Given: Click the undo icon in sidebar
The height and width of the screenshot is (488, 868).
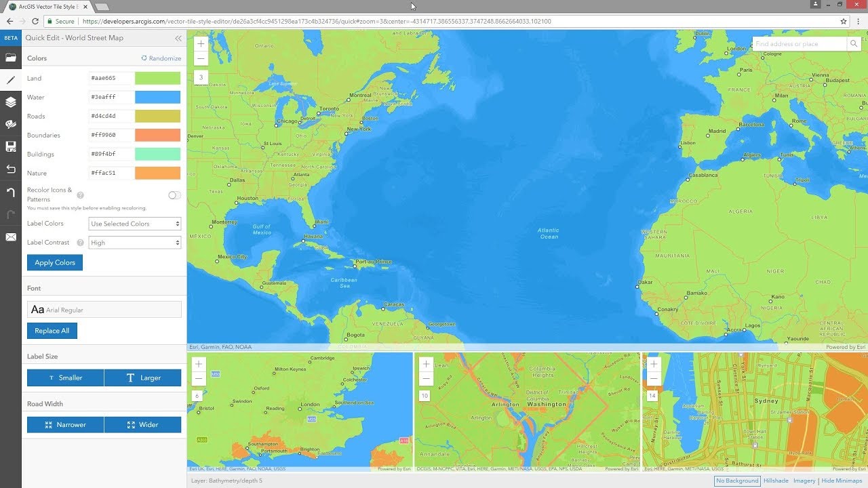Looking at the screenshot, I should click(x=11, y=192).
